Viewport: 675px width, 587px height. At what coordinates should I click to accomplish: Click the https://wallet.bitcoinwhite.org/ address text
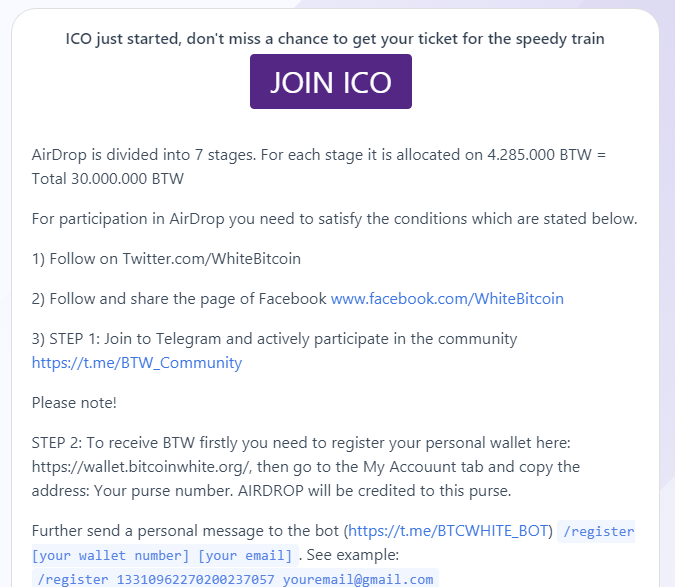coord(141,467)
